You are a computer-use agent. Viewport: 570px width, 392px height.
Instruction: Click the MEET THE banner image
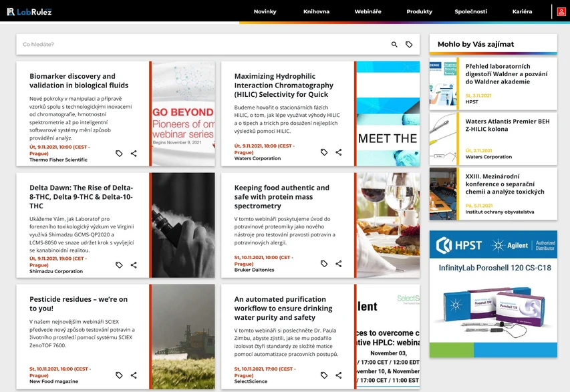[388, 114]
